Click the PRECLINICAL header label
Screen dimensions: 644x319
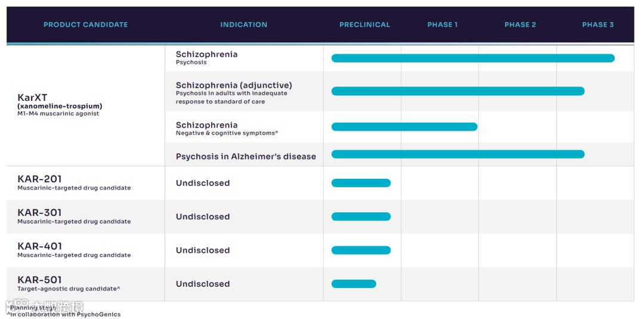[x=364, y=24]
